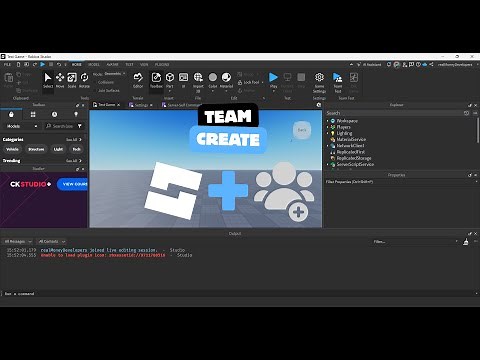Switch to the VIEW ribbon tab
Image resolution: width=480 pixels, height=360 pixels.
[x=144, y=64]
